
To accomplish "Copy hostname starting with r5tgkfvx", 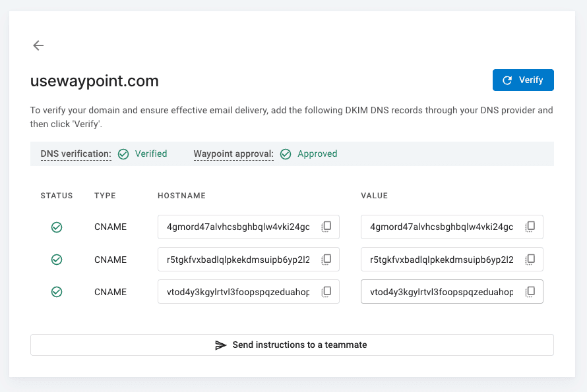I will coord(326,259).
